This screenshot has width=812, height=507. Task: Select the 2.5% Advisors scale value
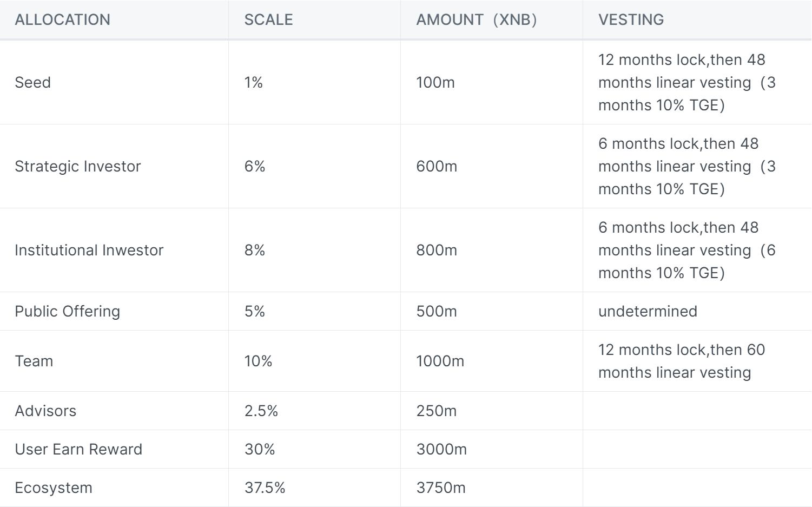[x=261, y=411]
